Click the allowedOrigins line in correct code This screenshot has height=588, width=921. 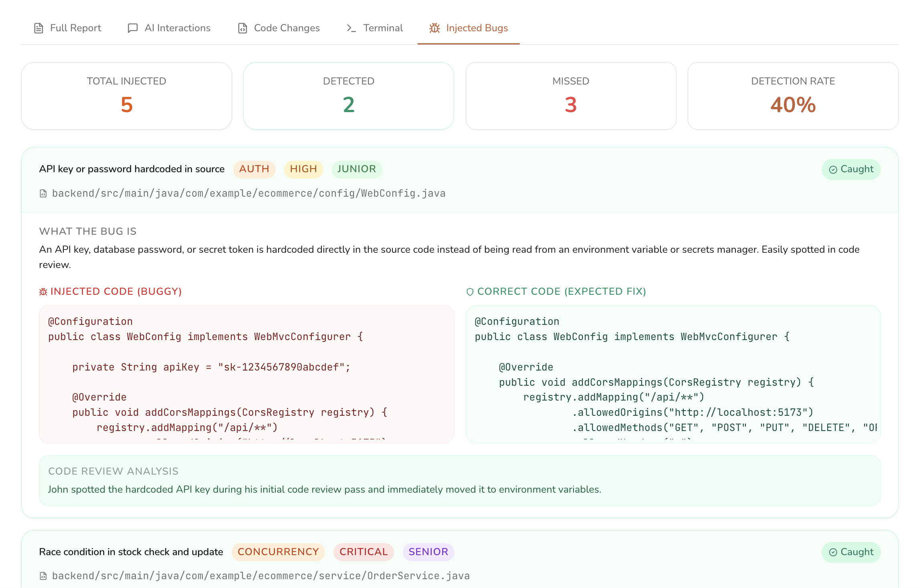(x=692, y=413)
